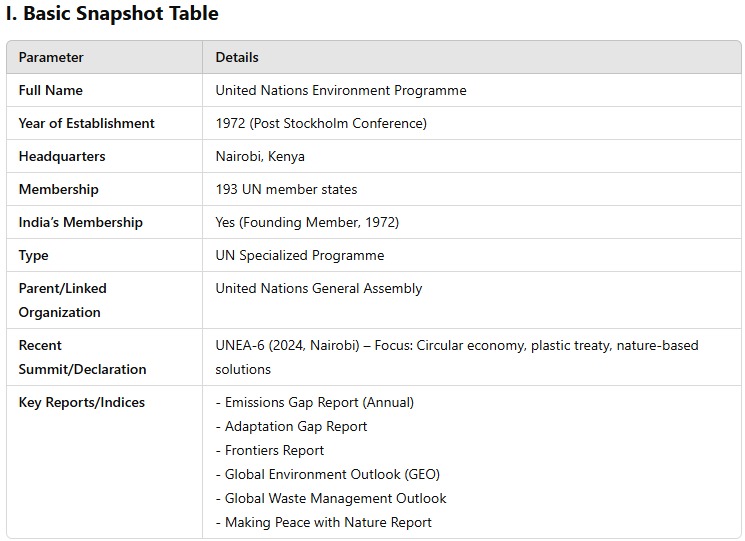This screenshot has width=745, height=541.
Task: Click 'Yes (Founding Member, 1972)' cell
Action: [307, 222]
